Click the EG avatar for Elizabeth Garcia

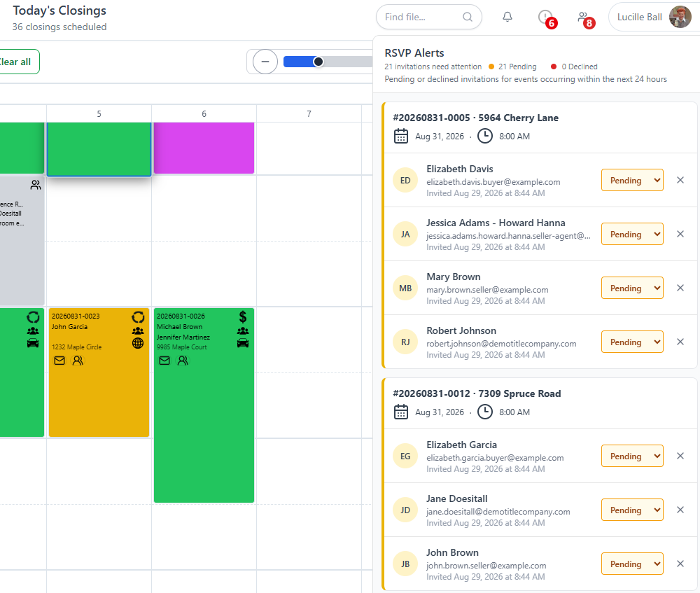click(x=405, y=456)
